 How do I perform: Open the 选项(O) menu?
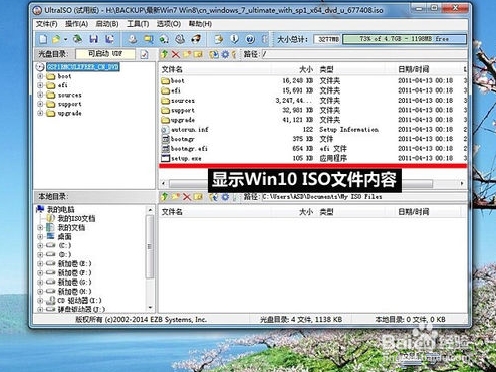(169, 24)
